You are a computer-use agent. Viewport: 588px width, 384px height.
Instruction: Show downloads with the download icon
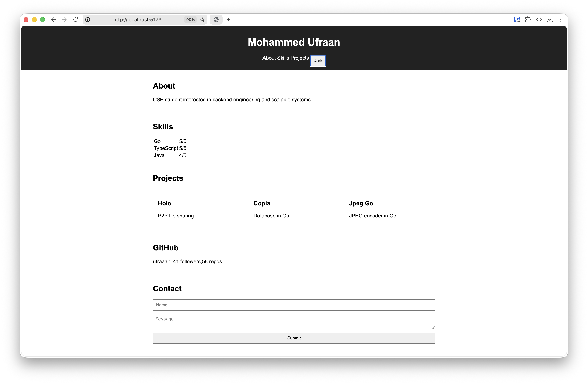pos(550,20)
